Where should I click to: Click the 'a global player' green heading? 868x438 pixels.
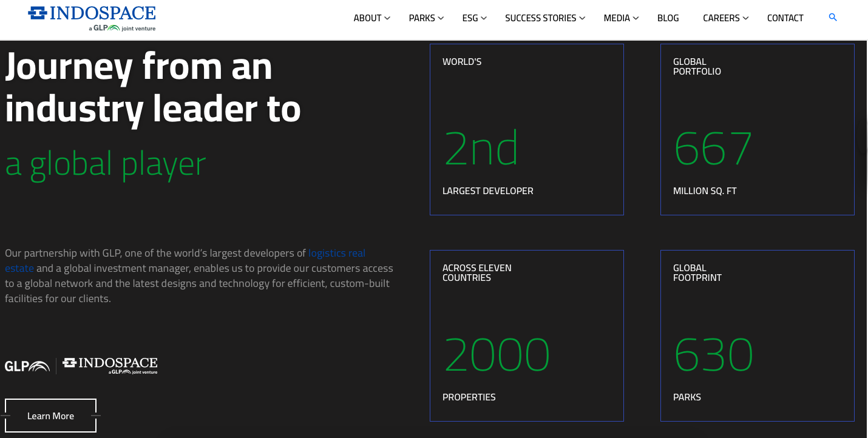tap(106, 164)
